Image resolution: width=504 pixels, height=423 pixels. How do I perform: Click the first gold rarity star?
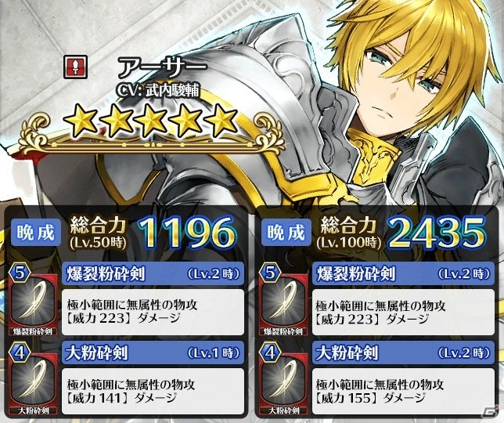(81, 122)
